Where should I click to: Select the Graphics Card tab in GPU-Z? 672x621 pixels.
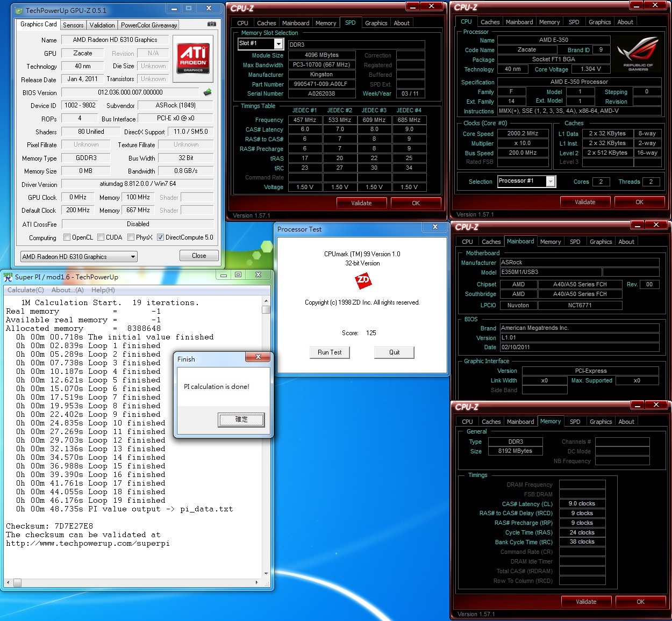click(x=39, y=24)
